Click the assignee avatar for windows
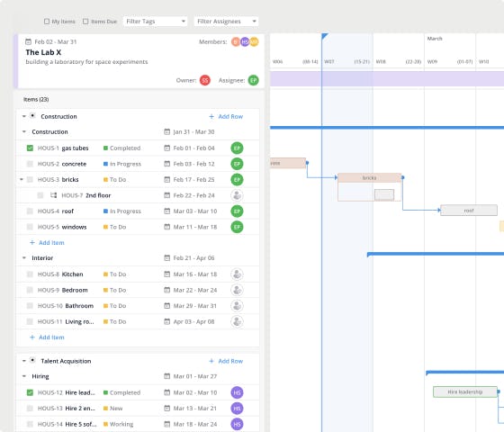 (237, 227)
